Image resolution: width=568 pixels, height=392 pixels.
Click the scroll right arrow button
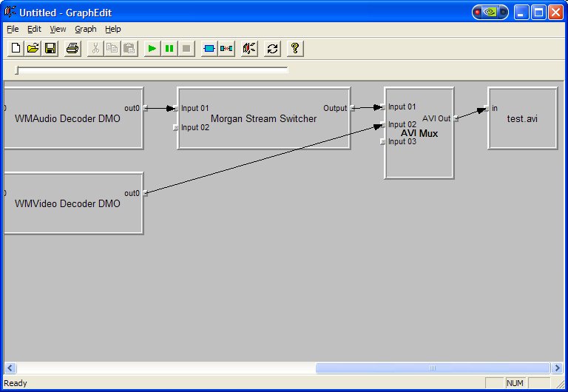[557, 368]
